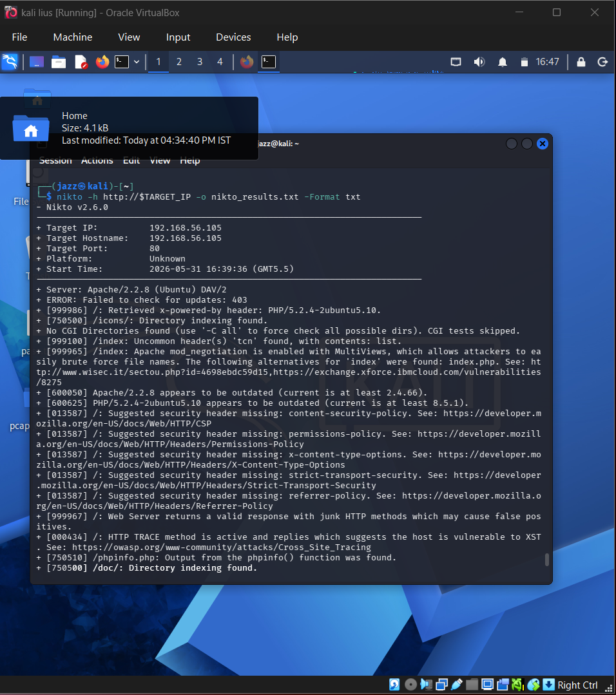Click the log out icon in panel
Viewport: 616px width, 695px height.
602,62
